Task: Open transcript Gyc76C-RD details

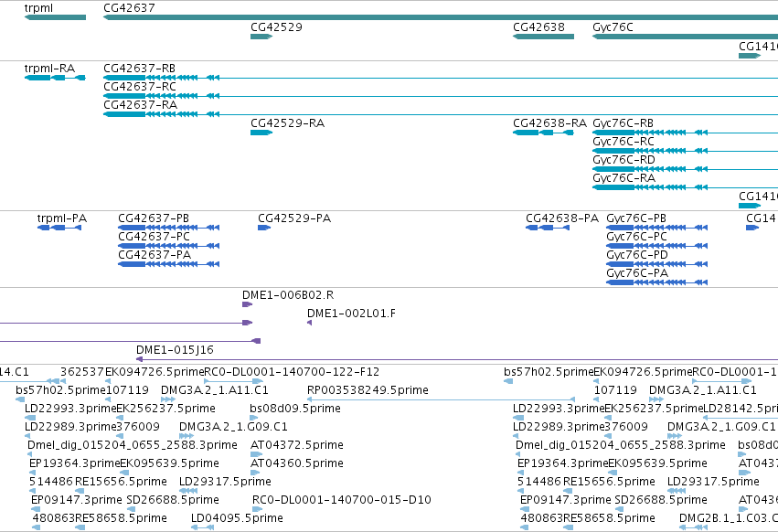Action: click(686, 169)
